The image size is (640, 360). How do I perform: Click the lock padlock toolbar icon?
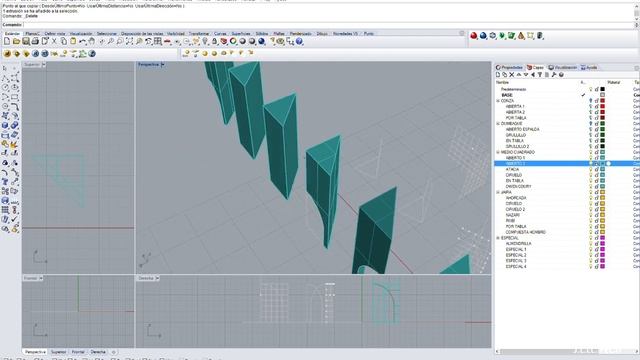point(214,41)
